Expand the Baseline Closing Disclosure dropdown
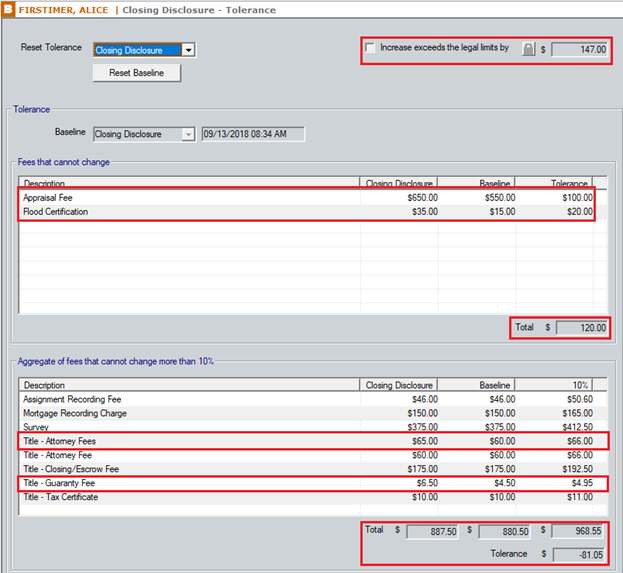 click(187, 135)
